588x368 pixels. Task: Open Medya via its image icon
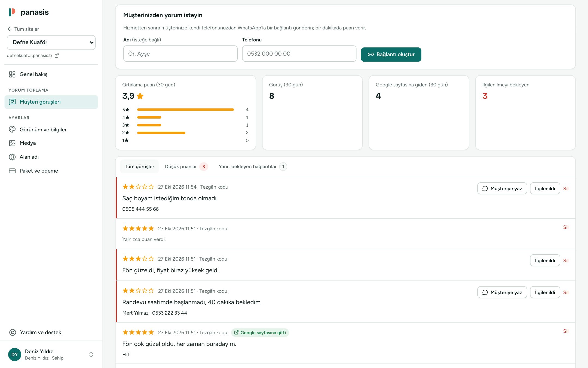click(x=12, y=143)
